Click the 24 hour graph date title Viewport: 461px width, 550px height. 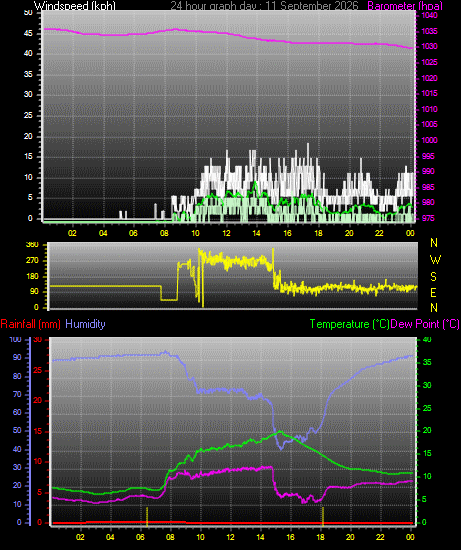(264, 6)
